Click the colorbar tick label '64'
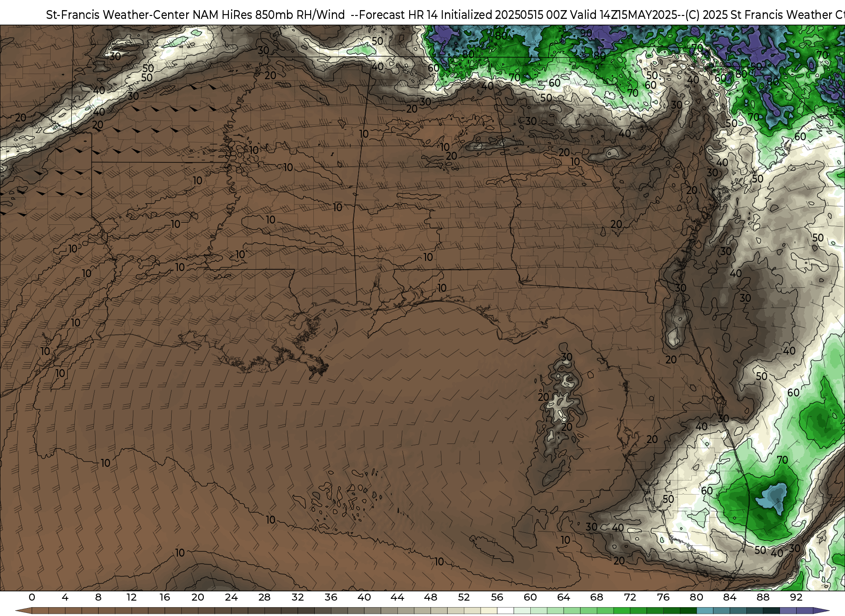 tap(563, 597)
